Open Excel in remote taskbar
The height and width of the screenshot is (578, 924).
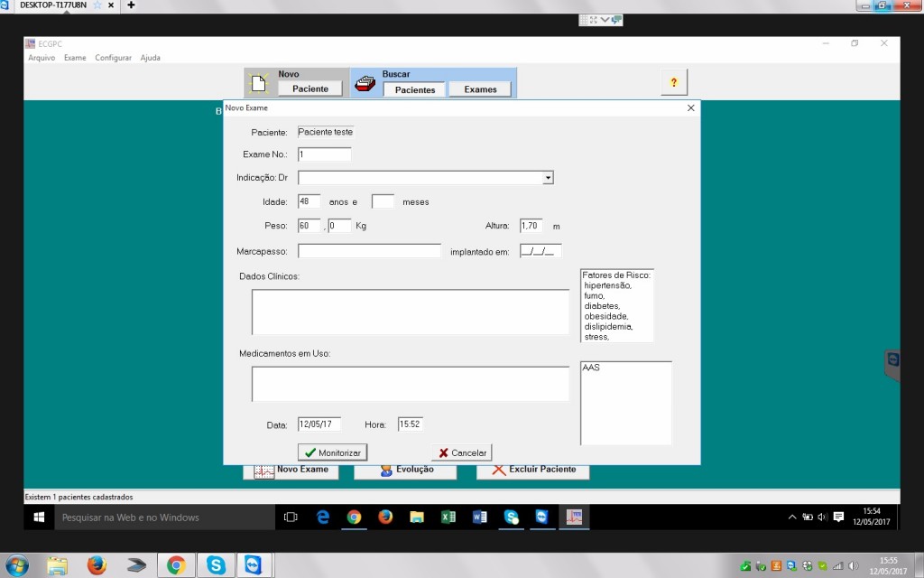448,517
